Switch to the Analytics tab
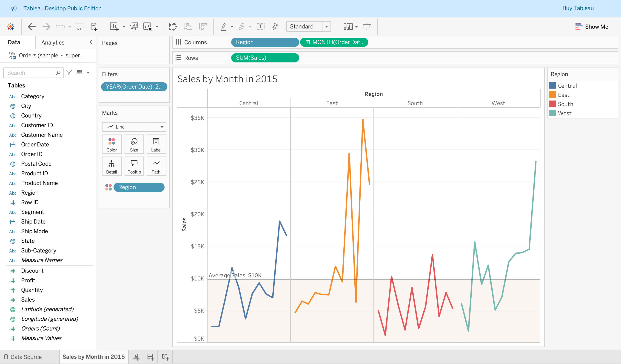 click(x=53, y=43)
